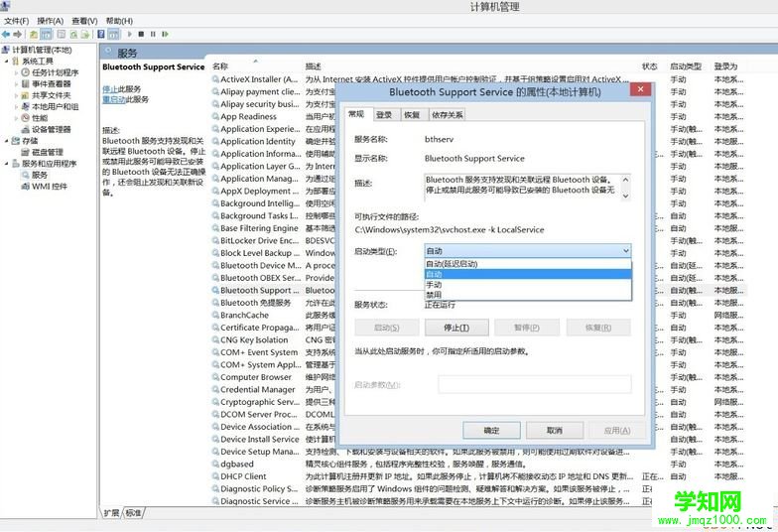Select the 常规 tab in properties dialog
Image resolution: width=778 pixels, height=532 pixels.
[x=356, y=114]
